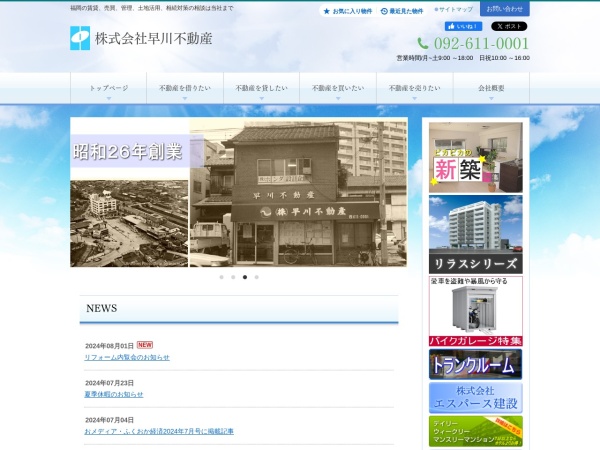This screenshot has width=600, height=450.
Task: Click the date 2024年07月23日
Action: point(109,383)
